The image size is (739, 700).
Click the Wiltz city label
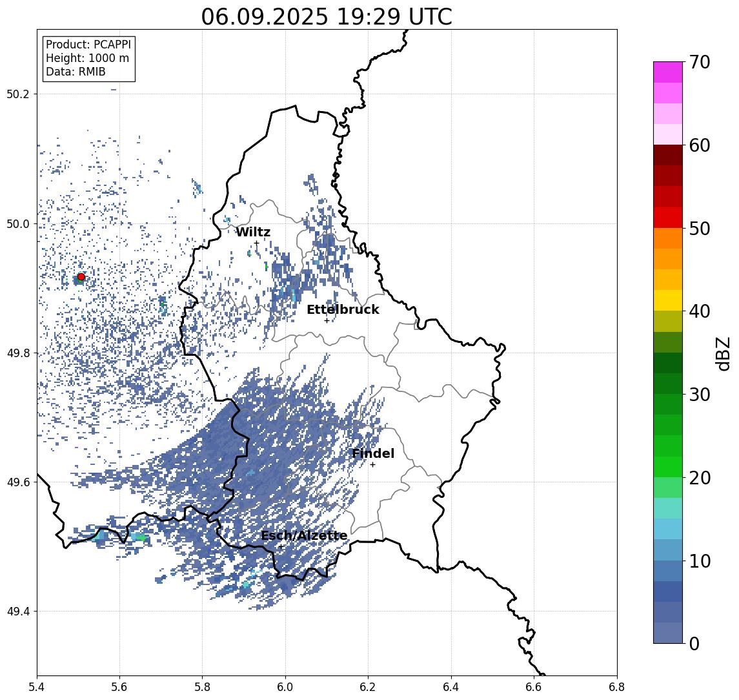pos(253,232)
